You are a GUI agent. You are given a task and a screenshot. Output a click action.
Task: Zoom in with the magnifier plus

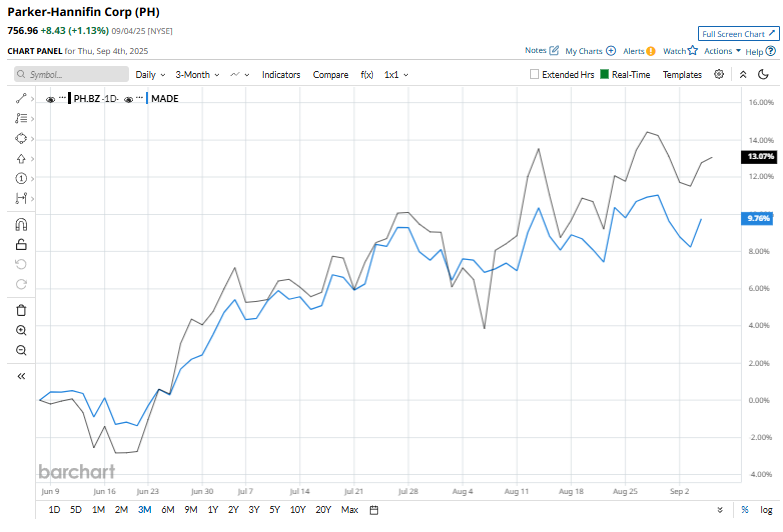coord(21,330)
